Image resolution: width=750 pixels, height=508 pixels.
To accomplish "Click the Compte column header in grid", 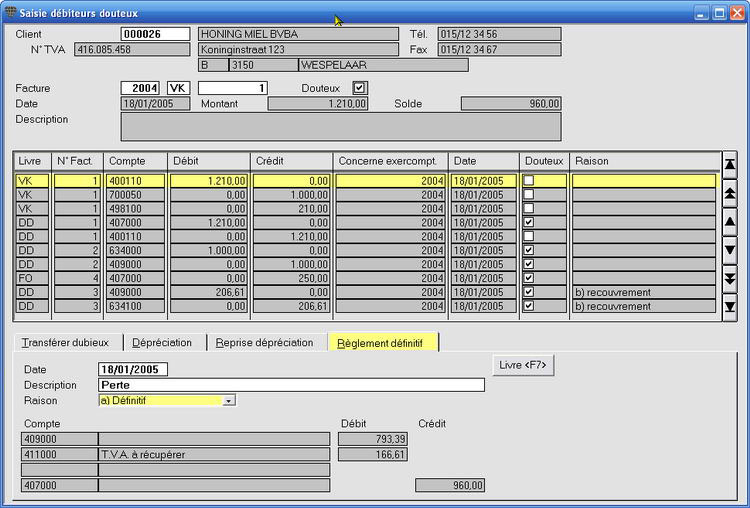I will (135, 161).
